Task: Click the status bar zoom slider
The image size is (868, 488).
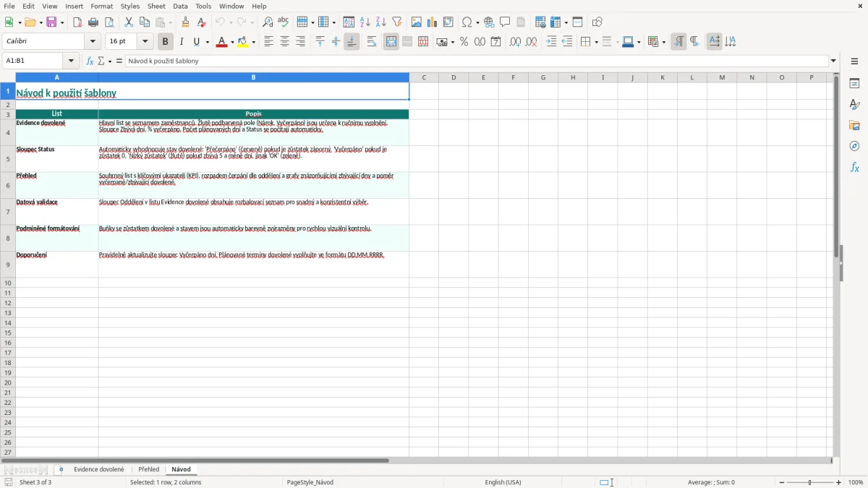Action: (x=810, y=482)
